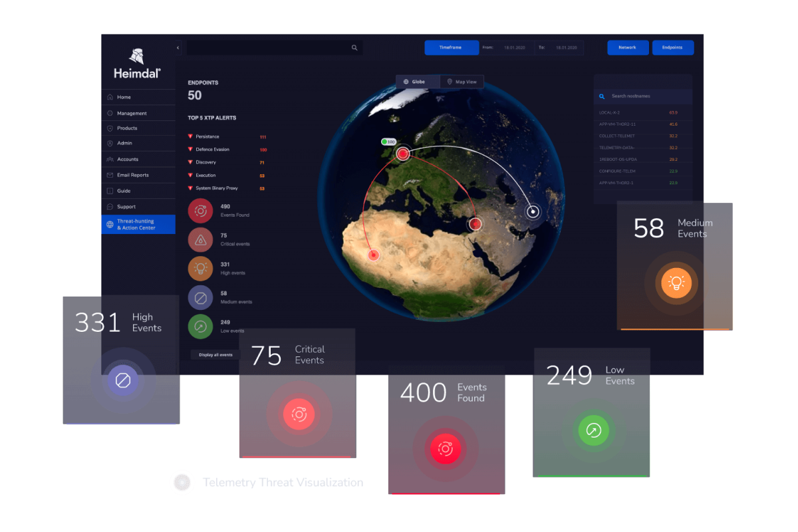Viewport: 798px width, 532px height.
Task: Select the Management gear icon in sidebar
Action: click(x=108, y=112)
